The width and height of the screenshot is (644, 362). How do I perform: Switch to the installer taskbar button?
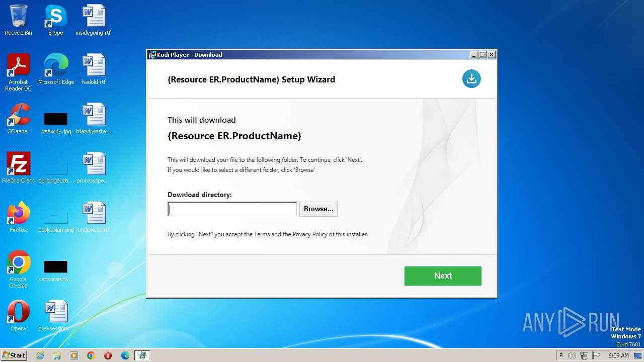[x=143, y=355]
